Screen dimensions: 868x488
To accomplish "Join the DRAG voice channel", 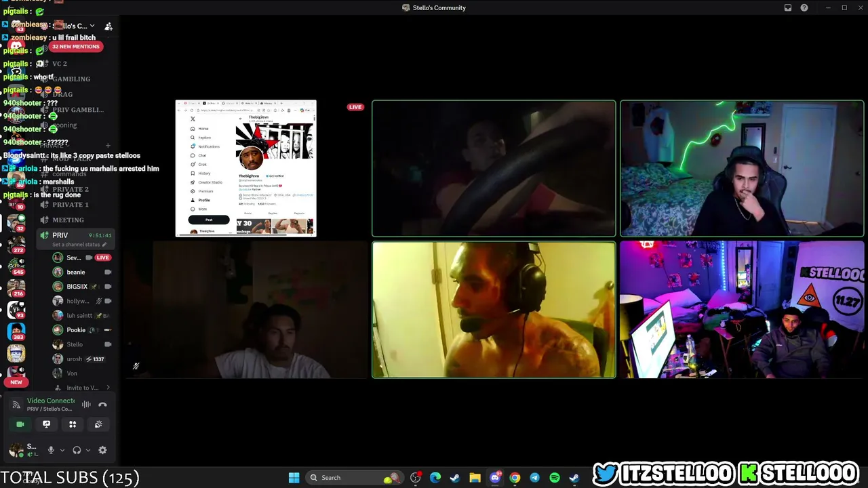I will [x=75, y=94].
